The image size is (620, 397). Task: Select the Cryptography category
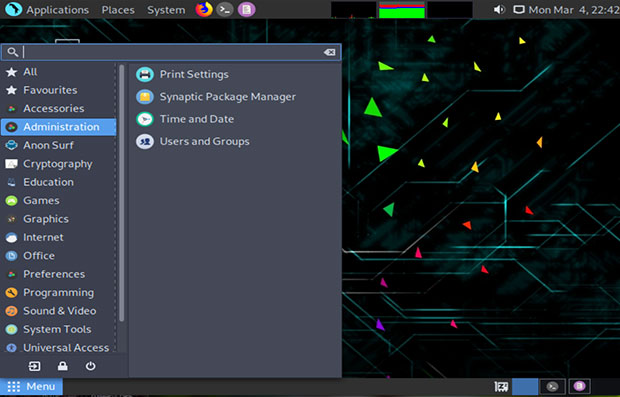tap(59, 164)
